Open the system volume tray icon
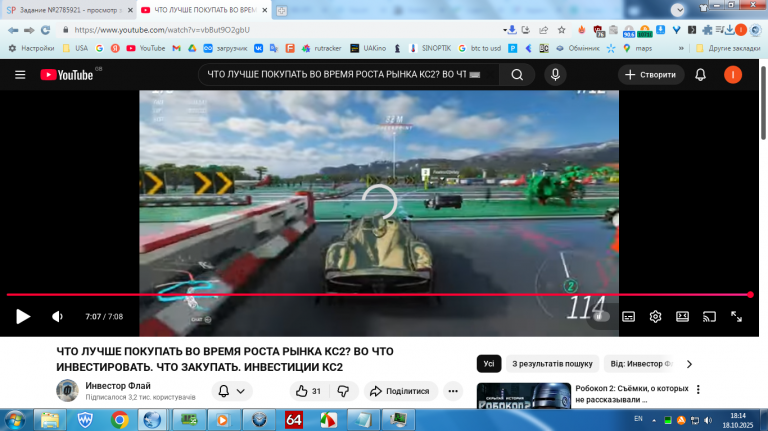The image size is (768, 431). tap(708, 420)
